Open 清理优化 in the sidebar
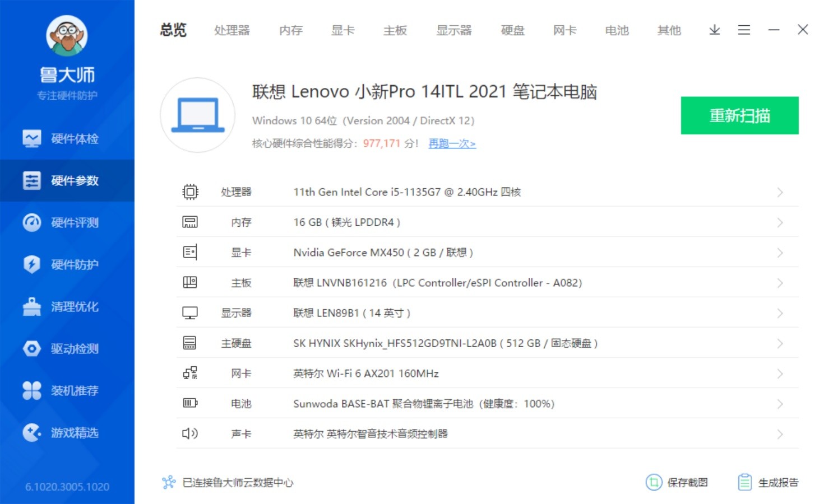Image resolution: width=824 pixels, height=504 pixels. tap(67, 306)
